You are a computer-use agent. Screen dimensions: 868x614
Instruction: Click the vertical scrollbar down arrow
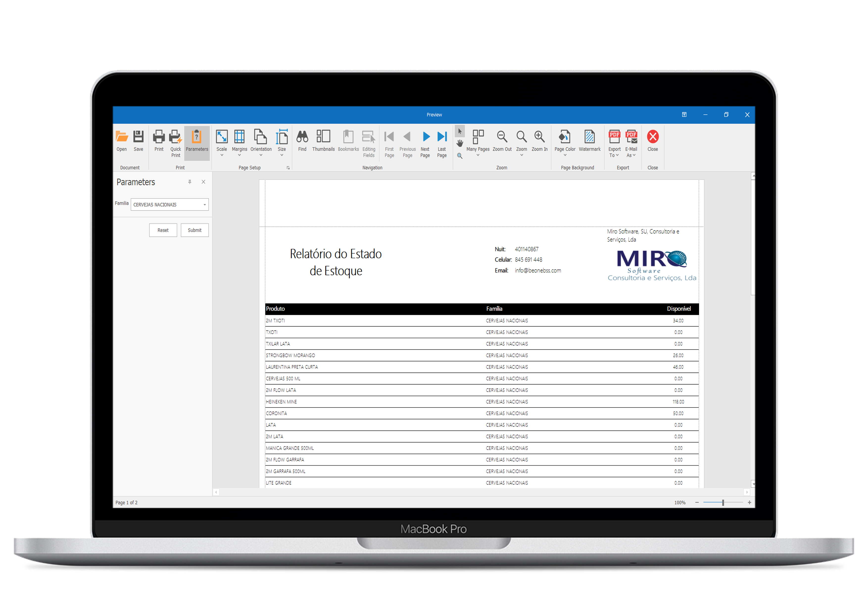[753, 484]
